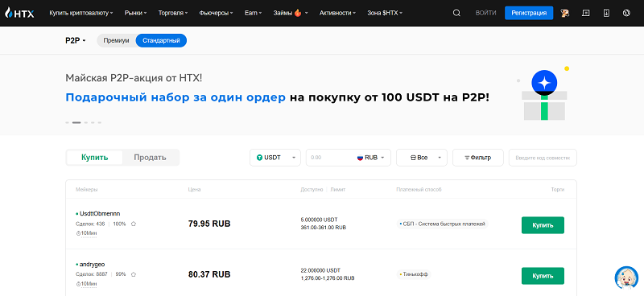Click the Цена column header
This screenshot has width=644, height=296.
click(194, 190)
